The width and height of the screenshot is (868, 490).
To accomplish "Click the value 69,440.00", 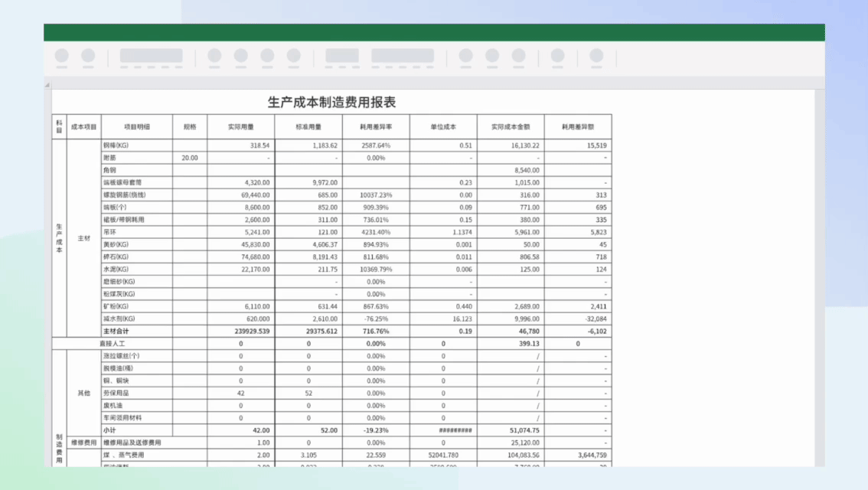I will tap(256, 195).
